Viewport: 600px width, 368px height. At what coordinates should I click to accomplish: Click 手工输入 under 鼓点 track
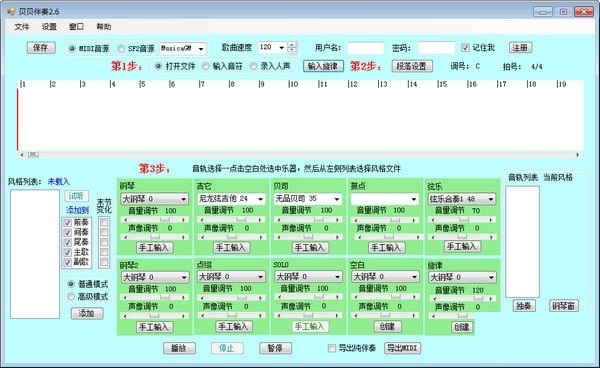(385, 248)
